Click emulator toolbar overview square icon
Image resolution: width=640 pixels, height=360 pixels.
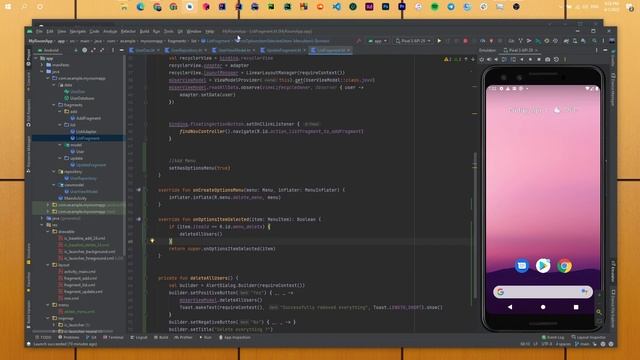539,59
